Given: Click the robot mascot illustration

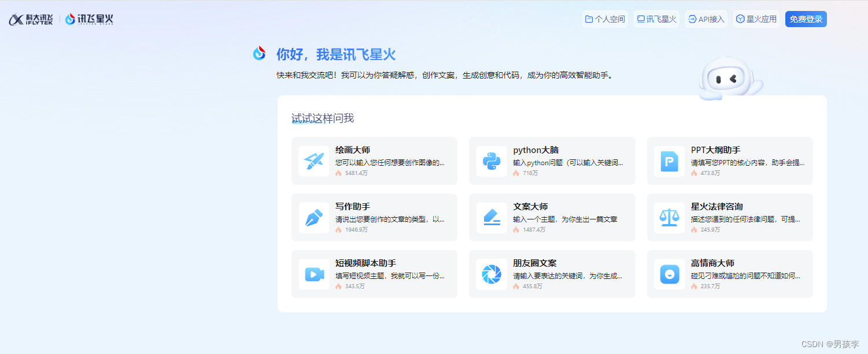Looking at the screenshot, I should pos(730,78).
